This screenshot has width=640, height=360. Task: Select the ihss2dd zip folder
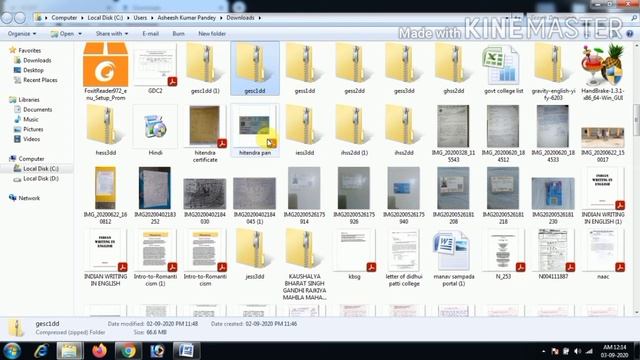pos(404,126)
